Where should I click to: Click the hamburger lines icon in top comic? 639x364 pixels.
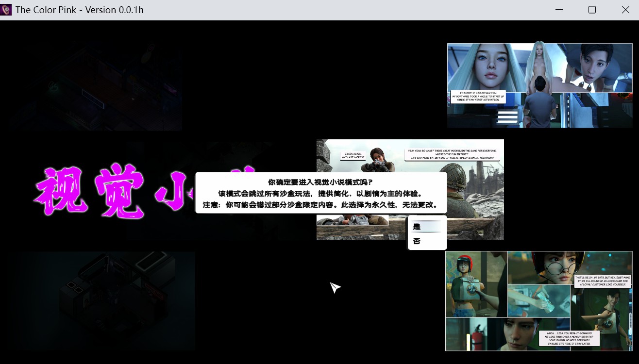pyautogui.click(x=508, y=116)
